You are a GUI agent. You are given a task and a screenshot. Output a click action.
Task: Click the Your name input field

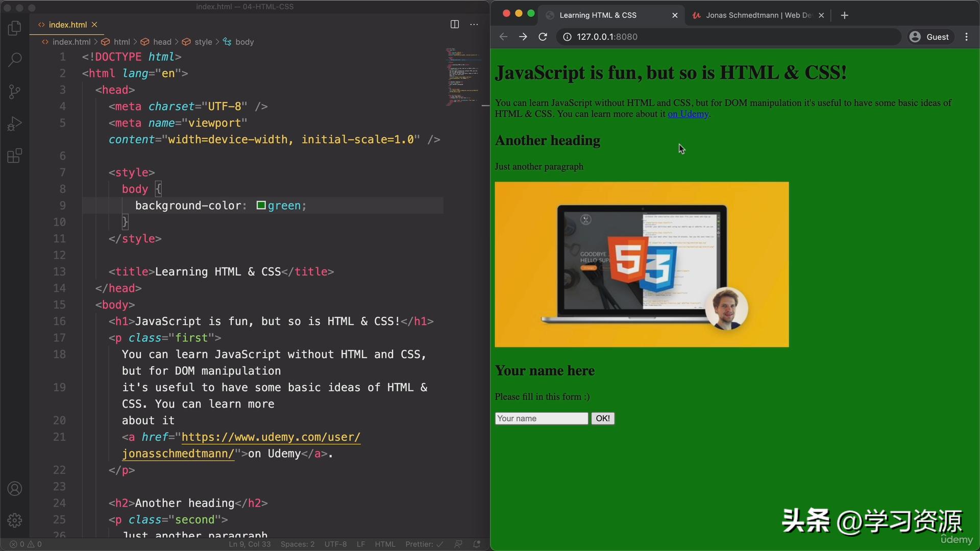click(x=541, y=418)
